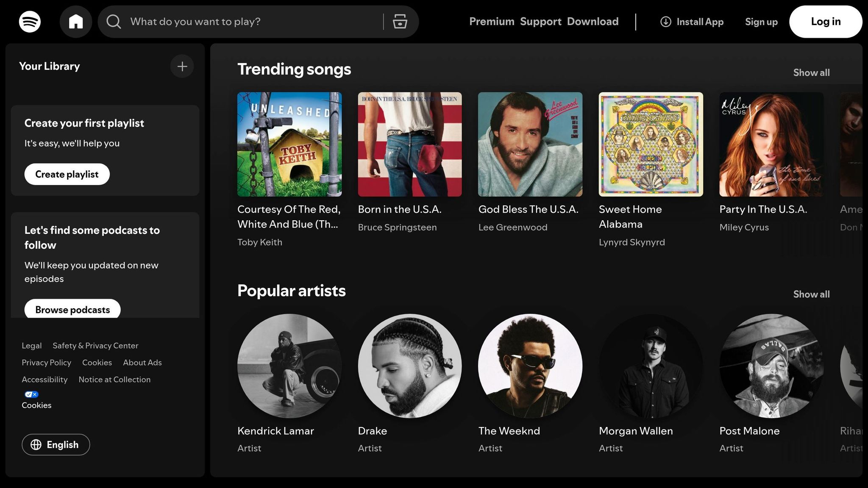Click 'Morgan Wallen' name text

pyautogui.click(x=636, y=431)
